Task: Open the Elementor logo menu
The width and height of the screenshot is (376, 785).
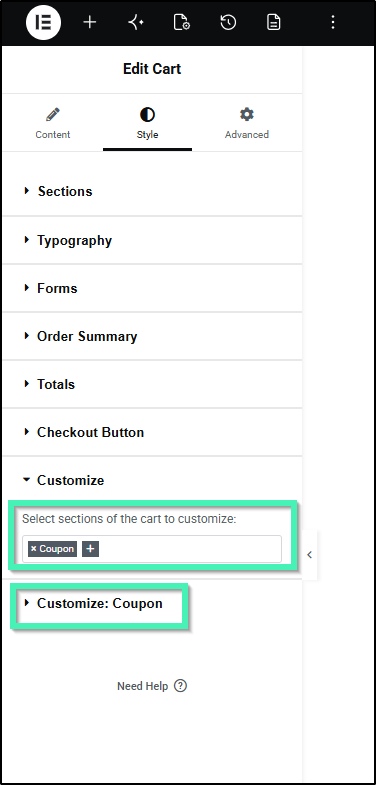Action: [44, 23]
